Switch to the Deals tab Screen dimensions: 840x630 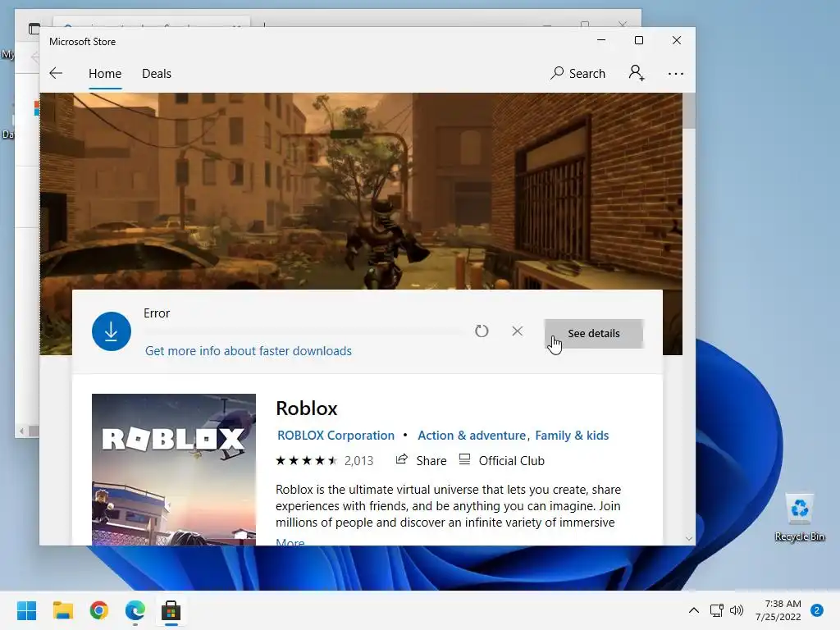click(x=157, y=73)
